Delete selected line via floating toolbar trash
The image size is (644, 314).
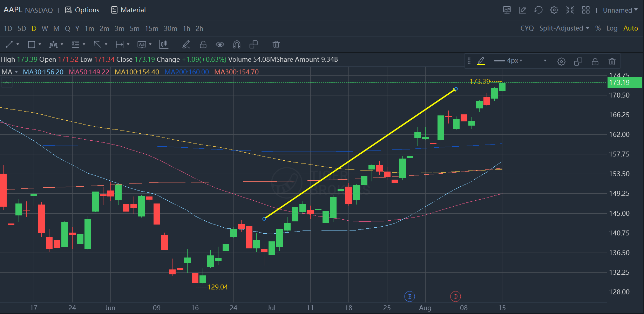(612, 61)
